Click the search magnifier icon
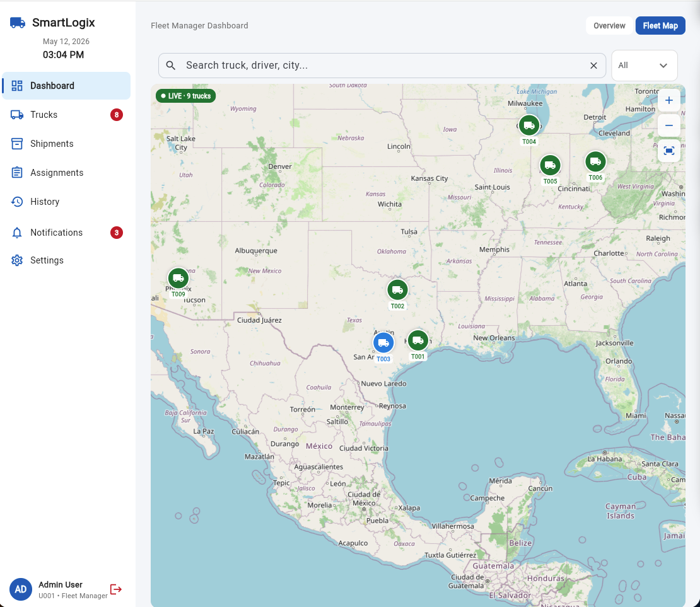Screen dimensions: 700x607 pos(170,66)
